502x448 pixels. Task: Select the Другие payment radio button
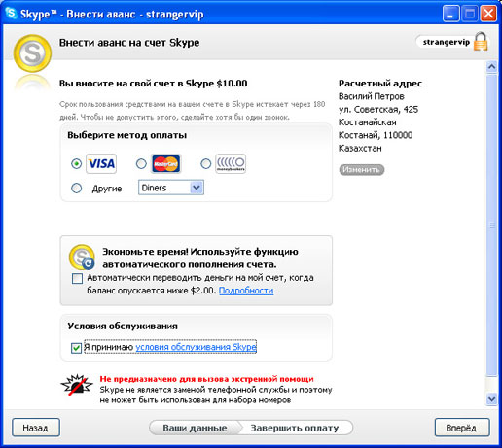[76, 188]
